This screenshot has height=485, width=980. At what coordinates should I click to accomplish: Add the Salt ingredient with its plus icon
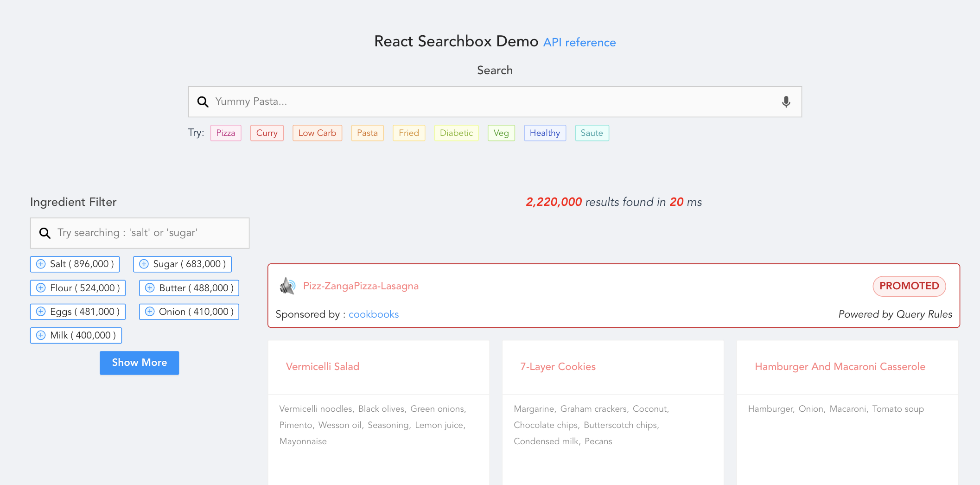tap(41, 264)
